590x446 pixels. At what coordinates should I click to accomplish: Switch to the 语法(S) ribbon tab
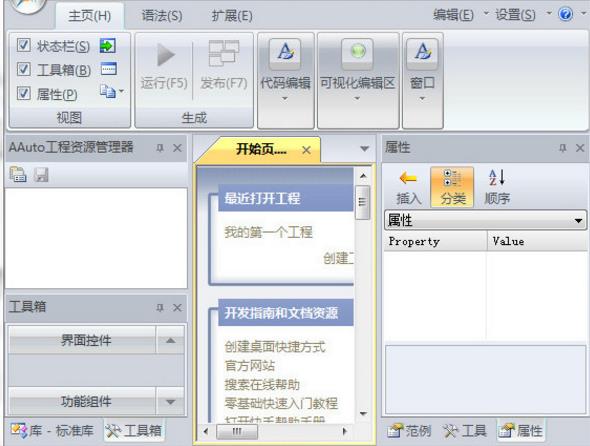point(162,16)
